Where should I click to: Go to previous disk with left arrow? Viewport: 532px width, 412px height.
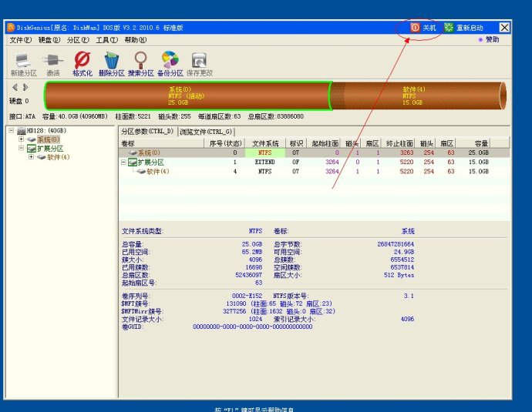[x=15, y=88]
